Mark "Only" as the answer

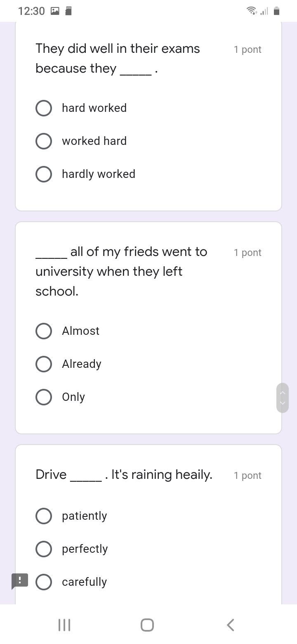point(44,397)
